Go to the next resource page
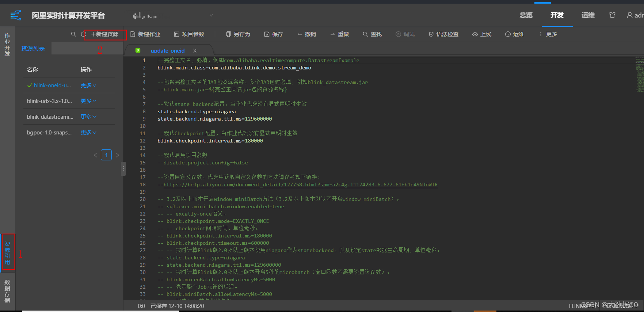644x312 pixels. (x=117, y=155)
